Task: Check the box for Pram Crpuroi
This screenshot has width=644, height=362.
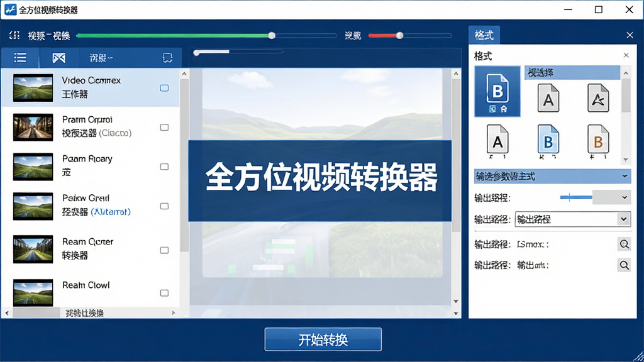Action: (164, 127)
